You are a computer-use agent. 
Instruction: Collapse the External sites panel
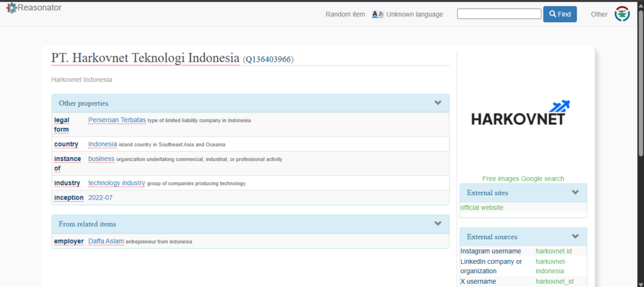point(575,193)
